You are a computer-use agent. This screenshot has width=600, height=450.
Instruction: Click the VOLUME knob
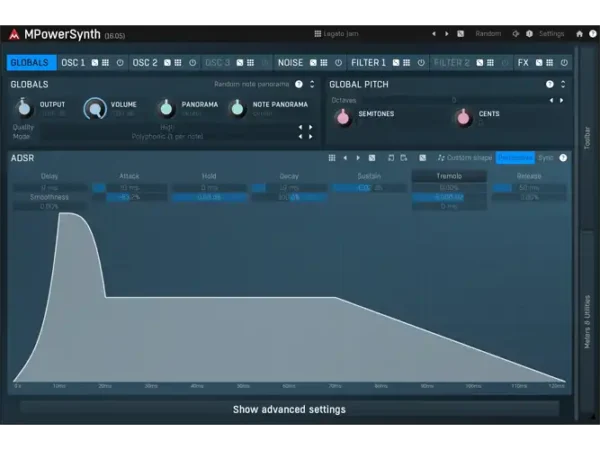[x=95, y=109]
